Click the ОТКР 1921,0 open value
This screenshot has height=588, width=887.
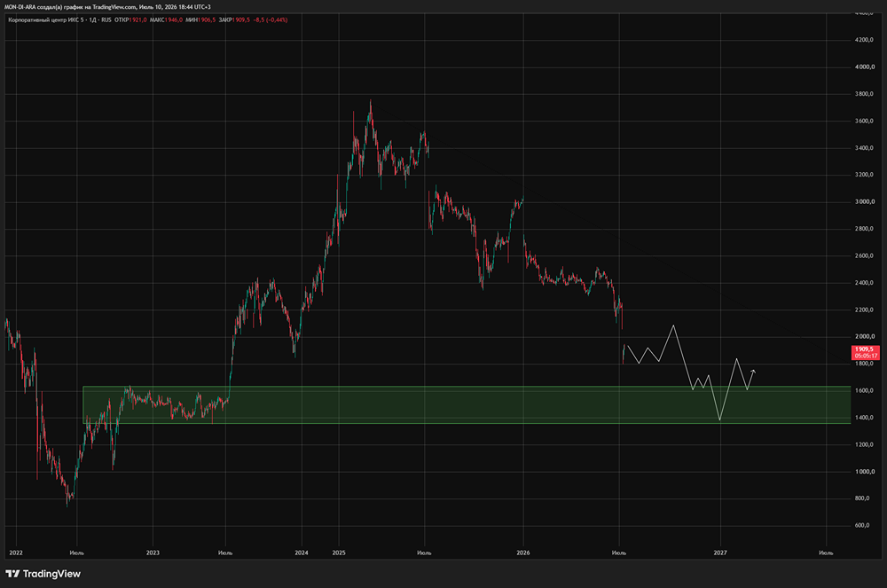130,20
